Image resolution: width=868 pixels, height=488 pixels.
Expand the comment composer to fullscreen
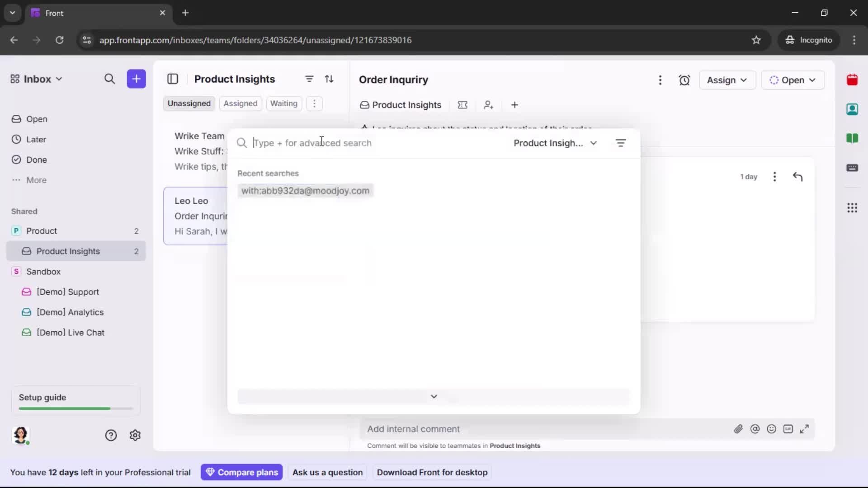[x=805, y=429]
